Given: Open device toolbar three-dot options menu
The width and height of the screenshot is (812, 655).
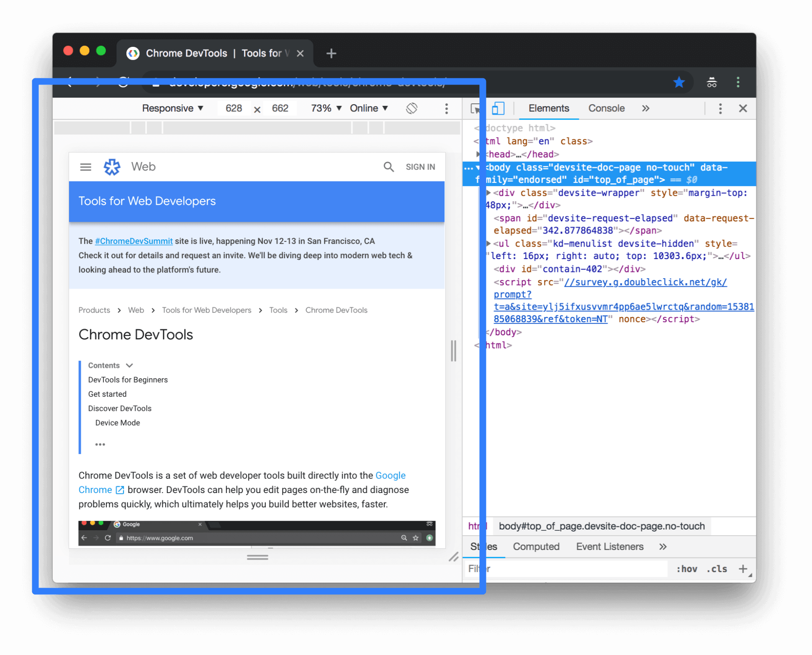Looking at the screenshot, I should point(447,109).
